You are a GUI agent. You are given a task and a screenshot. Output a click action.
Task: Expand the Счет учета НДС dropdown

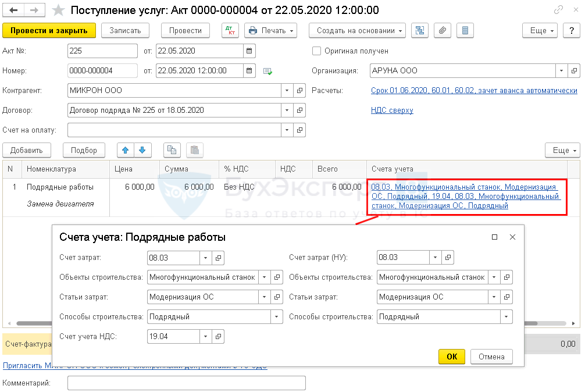[x=206, y=336]
